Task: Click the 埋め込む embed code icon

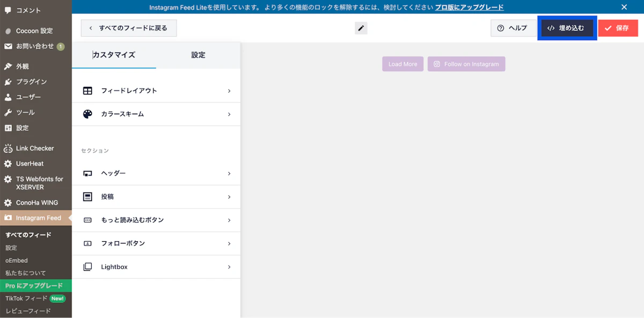Action: pos(552,28)
